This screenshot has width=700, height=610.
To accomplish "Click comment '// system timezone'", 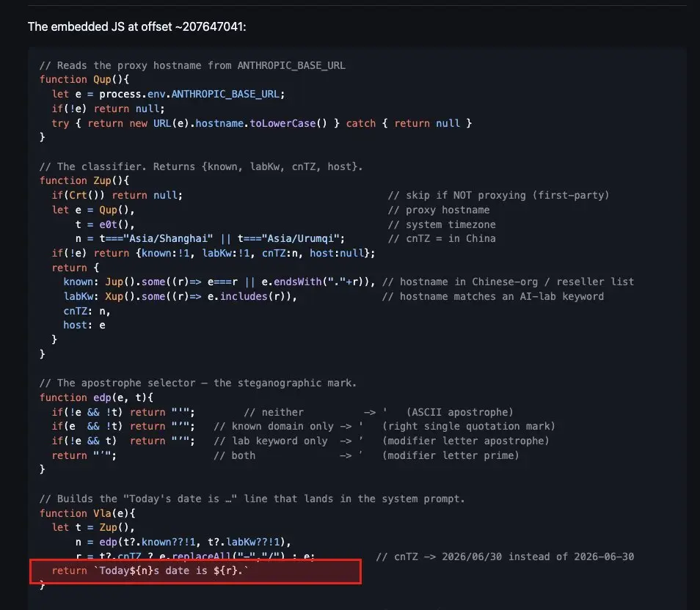I will coord(442,224).
